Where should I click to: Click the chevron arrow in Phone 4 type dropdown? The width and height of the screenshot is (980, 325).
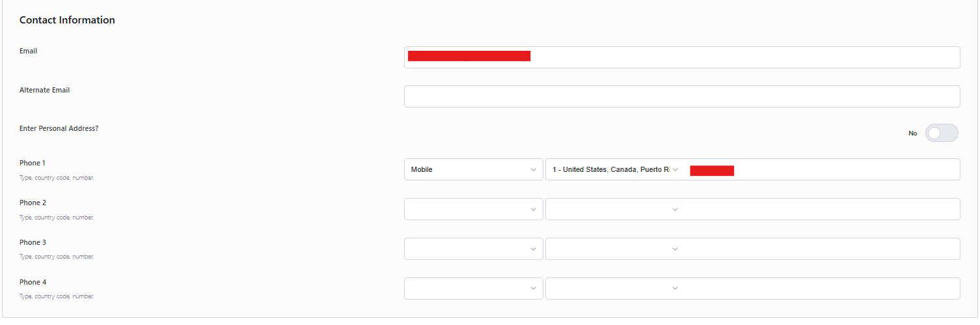click(x=533, y=289)
